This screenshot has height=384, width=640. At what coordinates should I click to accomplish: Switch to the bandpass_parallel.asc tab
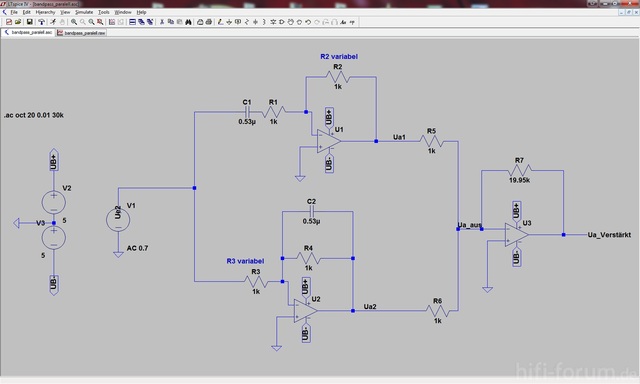pyautogui.click(x=29, y=32)
